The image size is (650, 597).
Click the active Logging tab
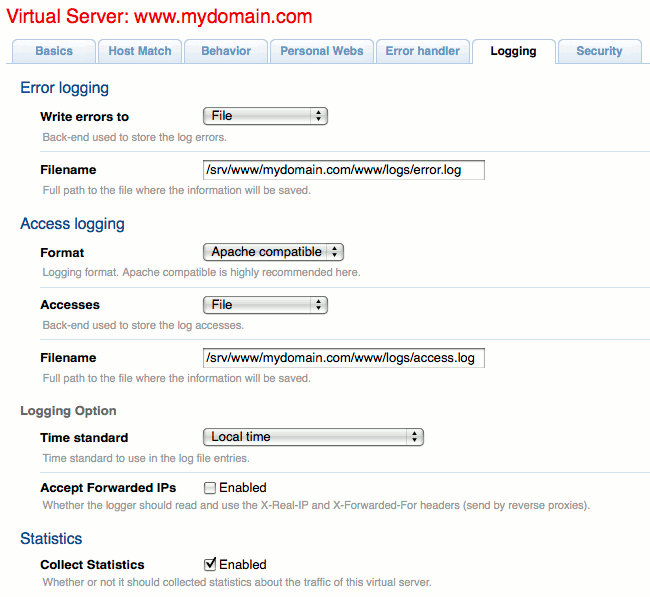click(x=513, y=51)
